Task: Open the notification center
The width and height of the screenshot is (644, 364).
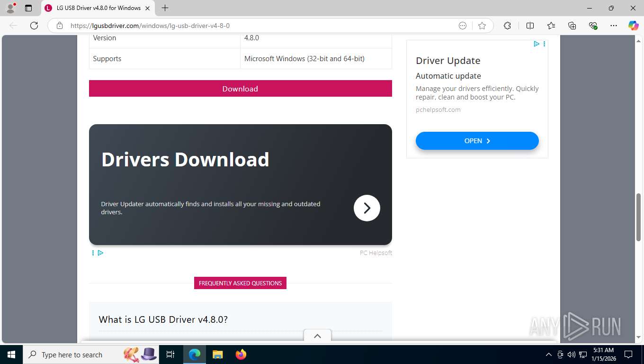Action: (628, 355)
